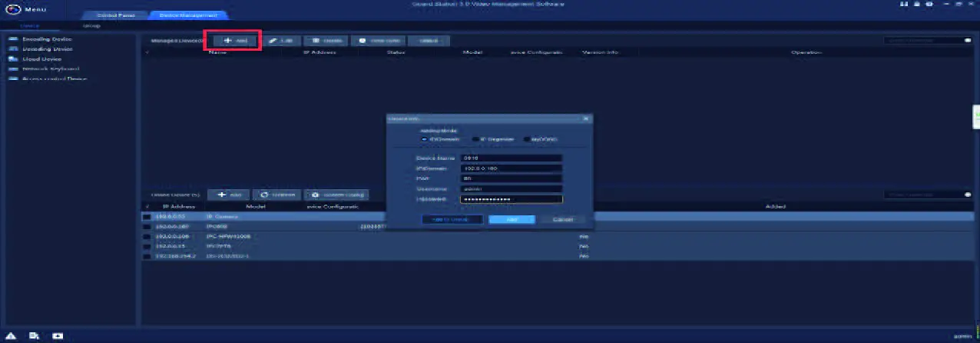Click the Encoding Device icon
The image size is (980, 343).
[x=13, y=38]
